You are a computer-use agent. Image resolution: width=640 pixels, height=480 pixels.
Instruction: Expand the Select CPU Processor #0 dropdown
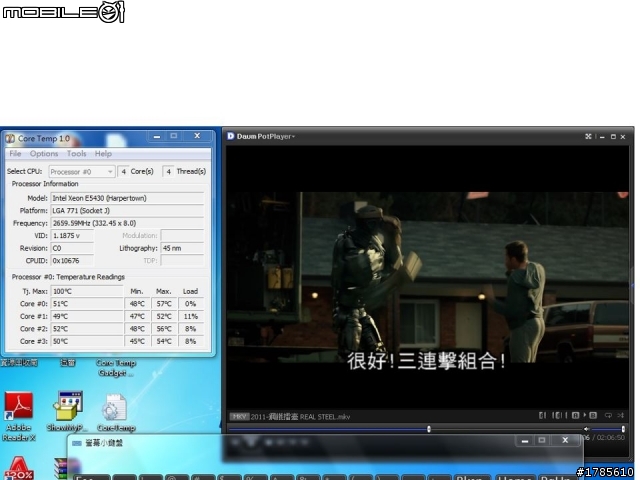(82, 172)
